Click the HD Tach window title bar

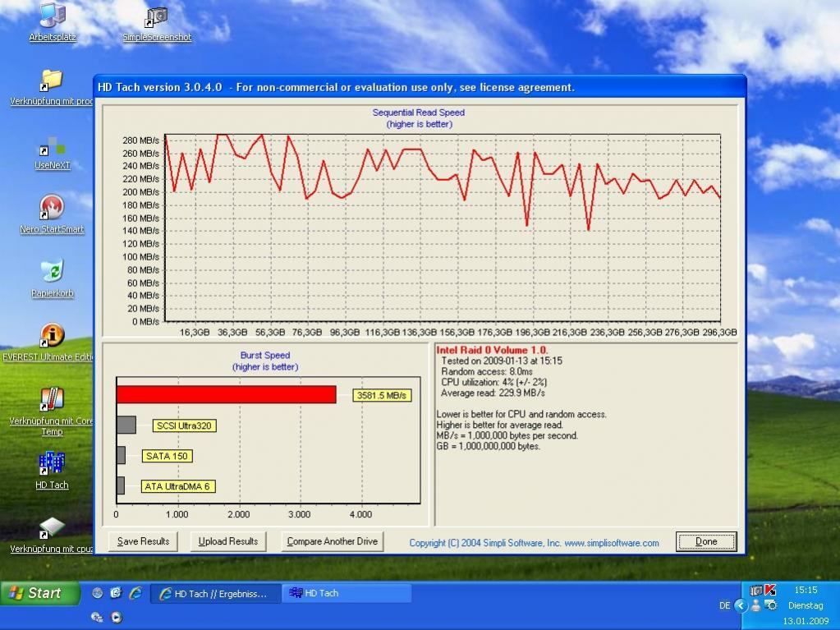pos(420,87)
